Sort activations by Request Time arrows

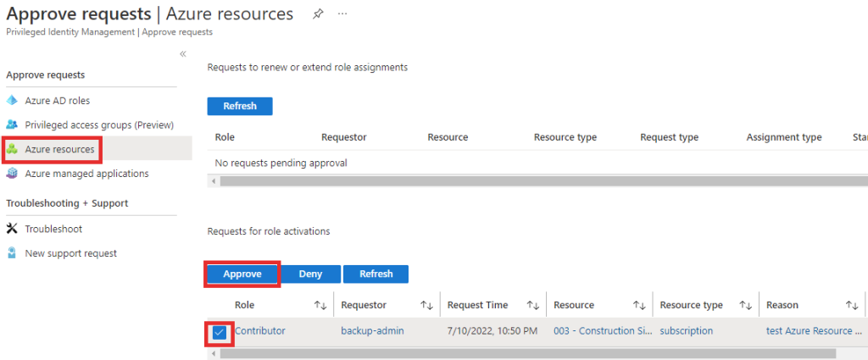pyautogui.click(x=533, y=305)
